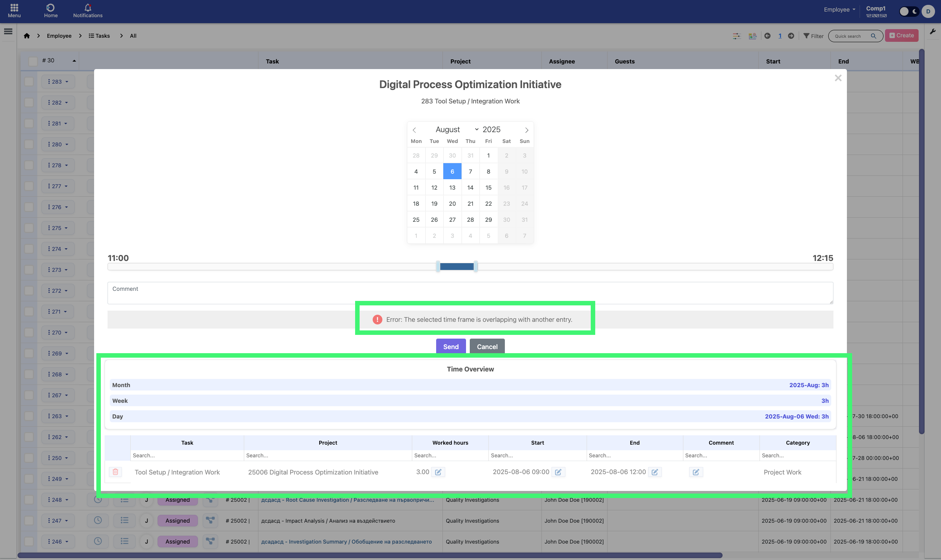The width and height of the screenshot is (941, 560).
Task: Toggle dark mode switch
Action: coord(909,11)
